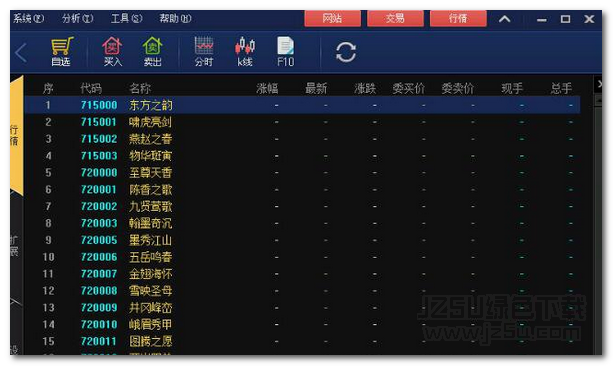
Task: Select the row 燕赵之春
Action: coord(302,139)
